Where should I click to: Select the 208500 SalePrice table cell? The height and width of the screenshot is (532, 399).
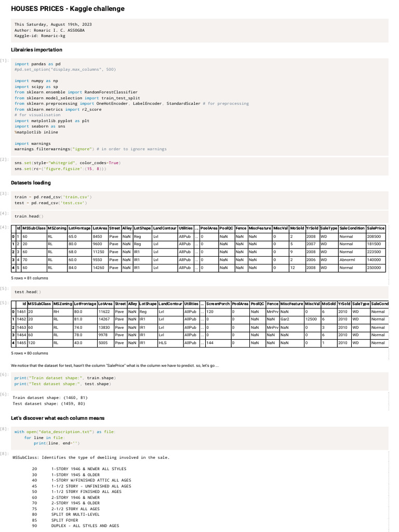(x=374, y=236)
